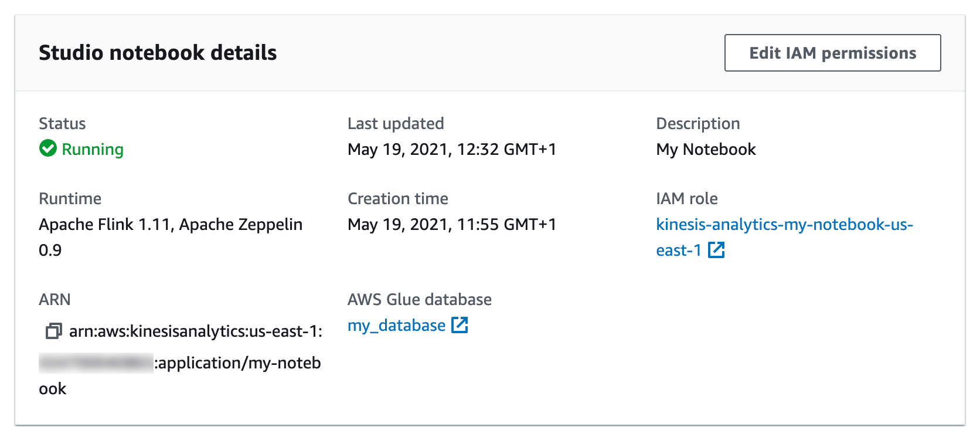The image size is (980, 440).
Task: Click the Studio notebook details heading
Action: (158, 53)
